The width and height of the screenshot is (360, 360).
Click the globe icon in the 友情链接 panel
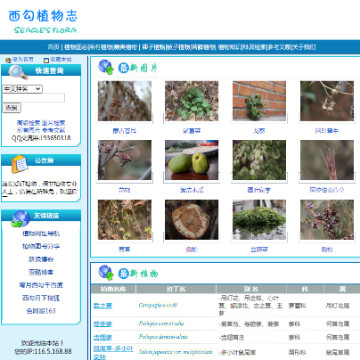(x=20, y=219)
